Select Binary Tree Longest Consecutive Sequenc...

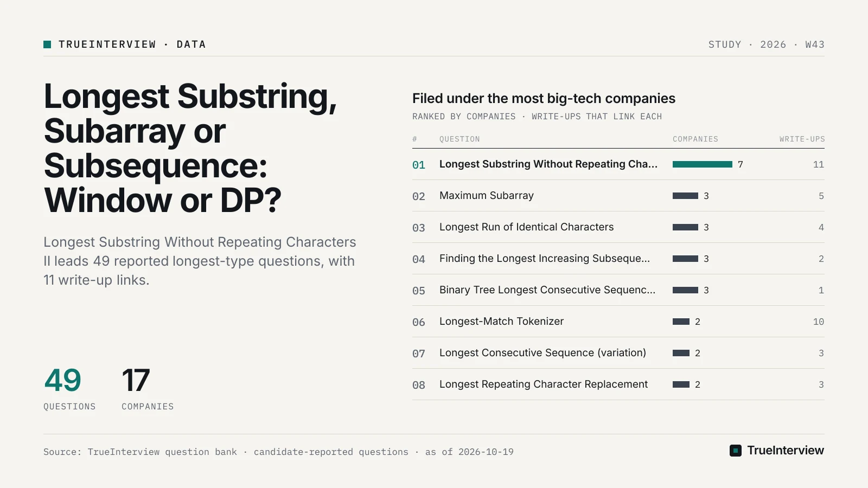pos(618,290)
